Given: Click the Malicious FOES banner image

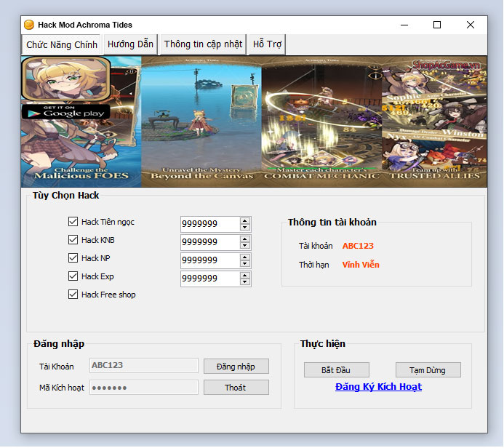Looking at the screenshot, I should pos(81,121).
